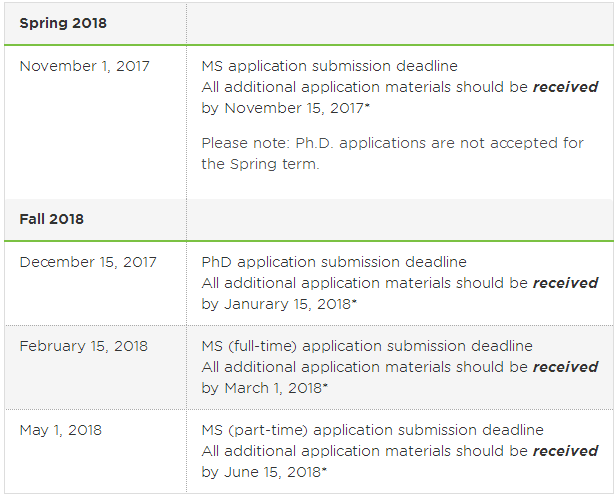Click 'MS (full-time) application submission deadline' text
Viewport: 616px width, 496px height.
[x=367, y=346]
